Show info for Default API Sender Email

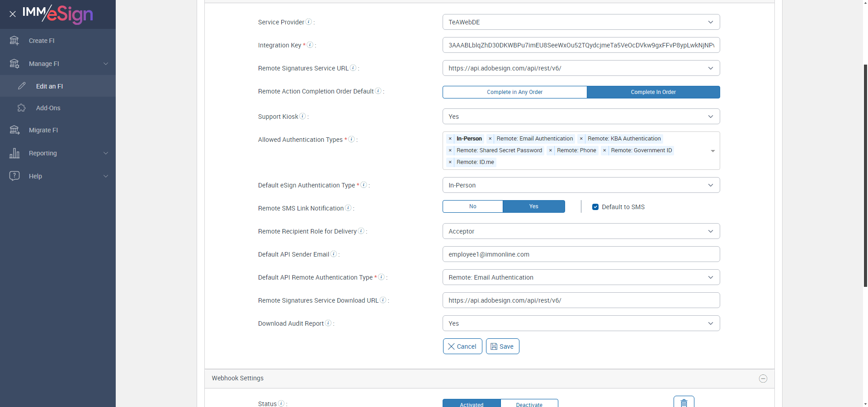[x=334, y=254]
